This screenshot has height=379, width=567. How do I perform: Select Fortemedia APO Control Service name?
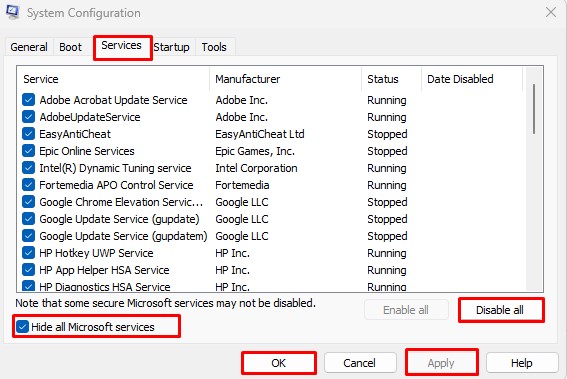(x=116, y=185)
